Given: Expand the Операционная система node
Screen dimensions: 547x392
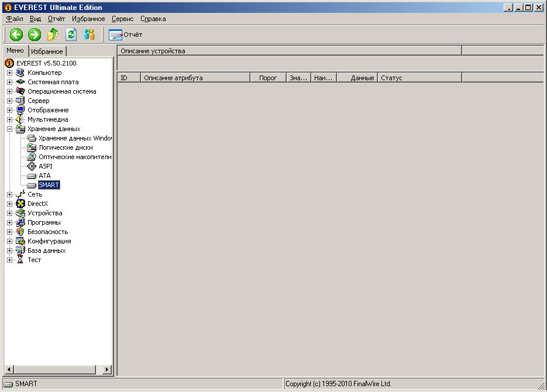Looking at the screenshot, I should 10,92.
